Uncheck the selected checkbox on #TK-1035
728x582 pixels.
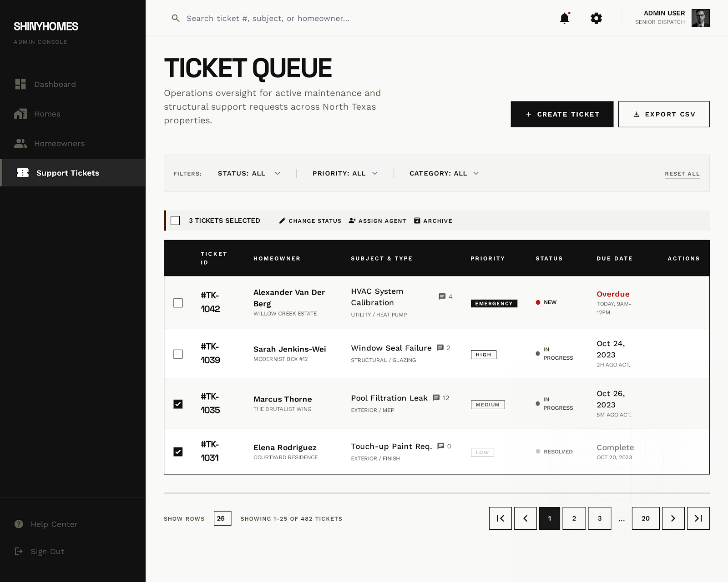point(178,403)
